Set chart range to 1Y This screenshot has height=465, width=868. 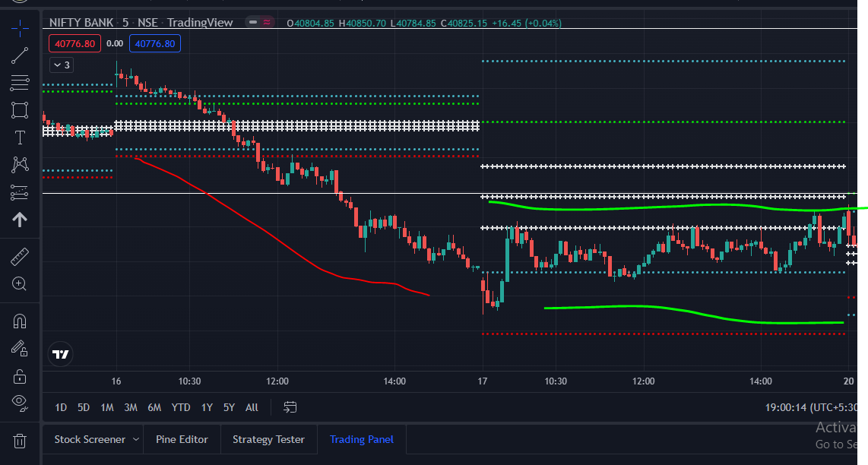[x=207, y=407]
